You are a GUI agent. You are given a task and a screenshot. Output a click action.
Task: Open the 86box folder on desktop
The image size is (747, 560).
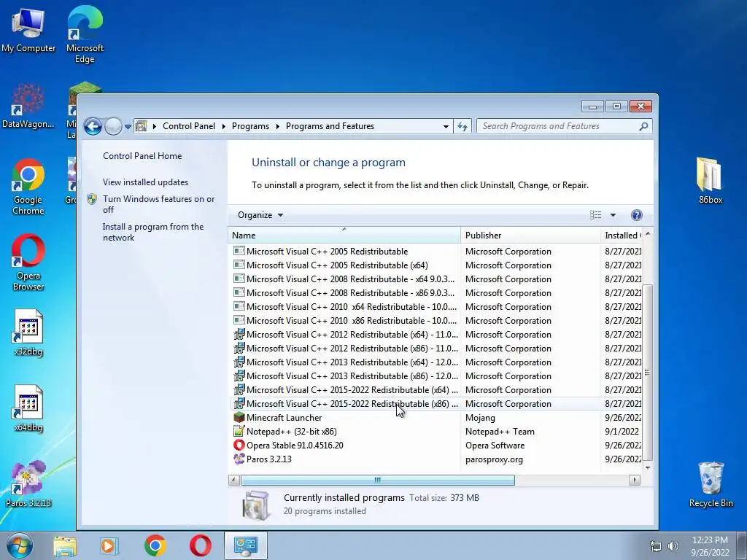(711, 181)
